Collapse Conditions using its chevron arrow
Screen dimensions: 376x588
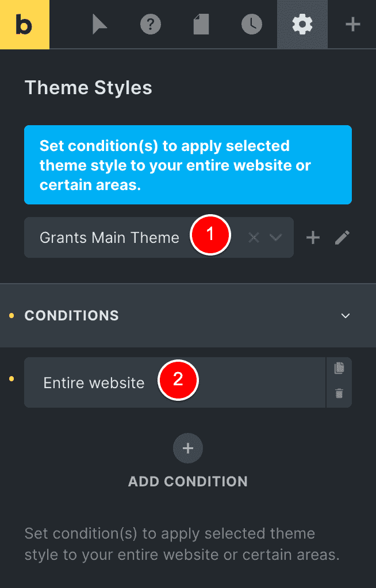pyautogui.click(x=346, y=316)
